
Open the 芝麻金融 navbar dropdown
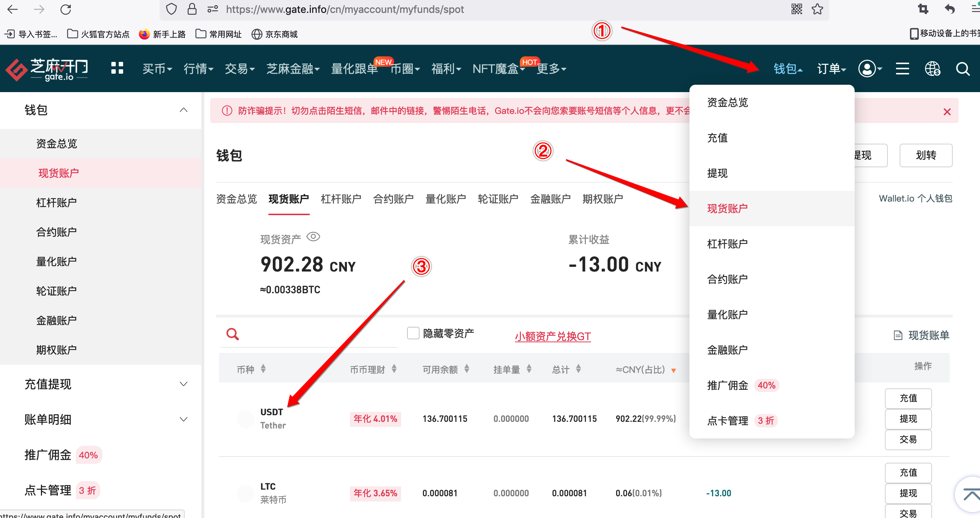(x=293, y=69)
